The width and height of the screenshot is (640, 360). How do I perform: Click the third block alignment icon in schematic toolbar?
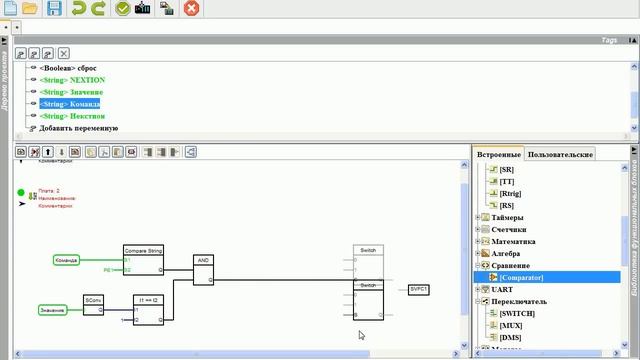(x=175, y=152)
